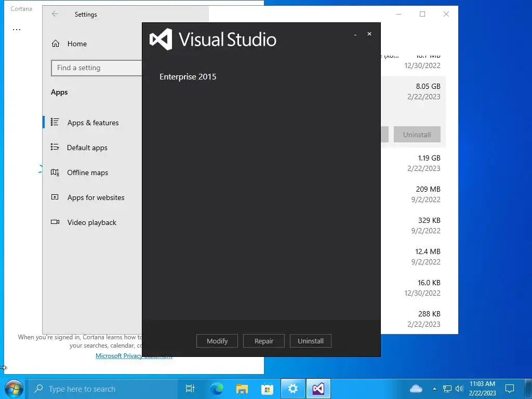Open the clock showing 11:03 AM

pos(483,389)
